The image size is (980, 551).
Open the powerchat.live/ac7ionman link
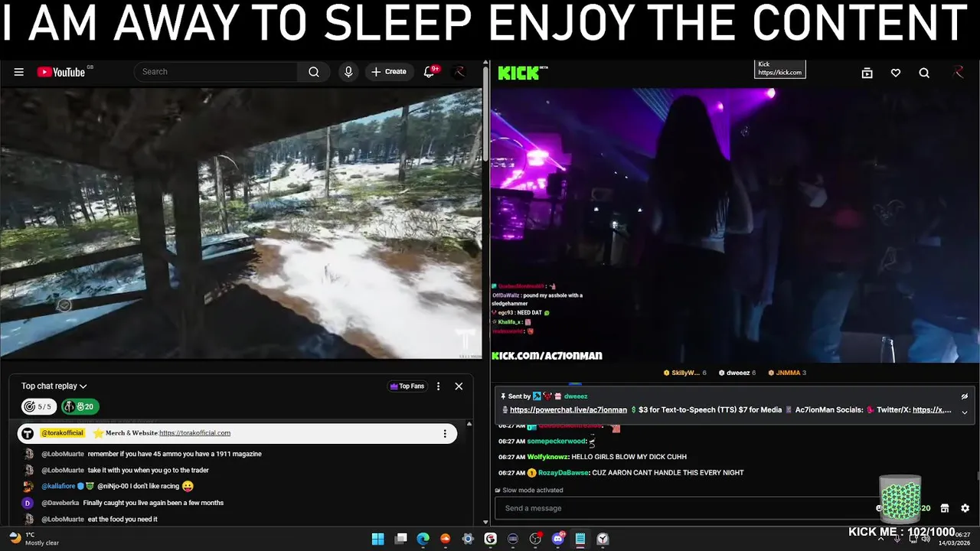[568, 409]
